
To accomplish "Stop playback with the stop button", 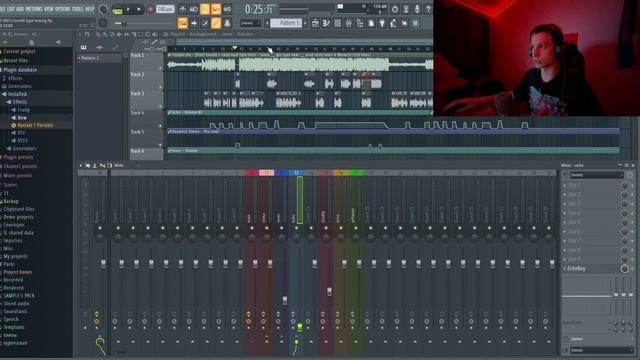I will pos(139,9).
